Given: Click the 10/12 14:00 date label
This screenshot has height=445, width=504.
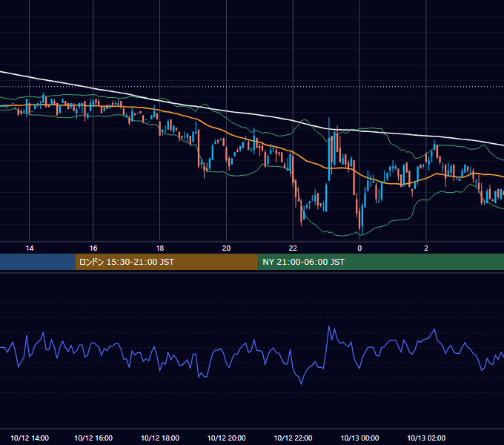Looking at the screenshot, I should point(30,438).
